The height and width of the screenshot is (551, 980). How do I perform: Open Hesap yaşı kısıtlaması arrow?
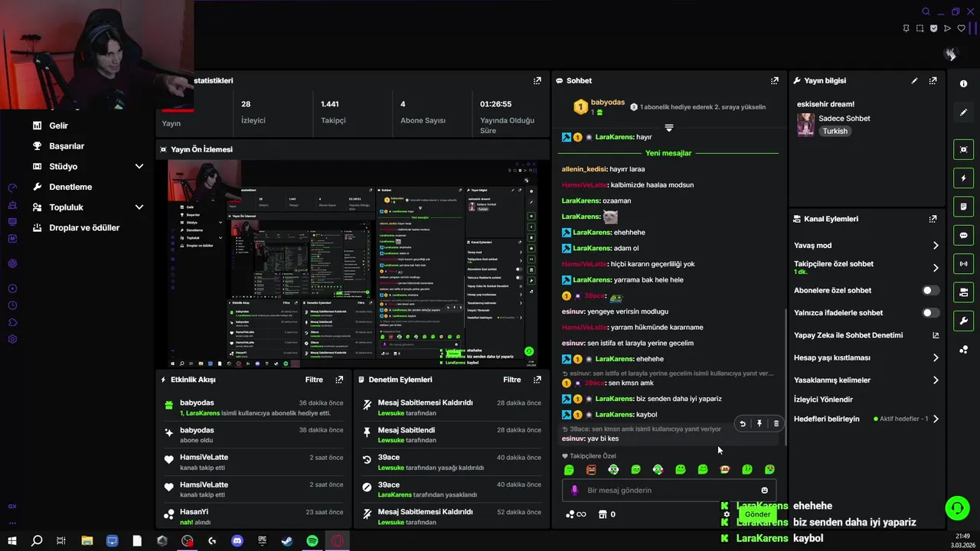coord(936,357)
